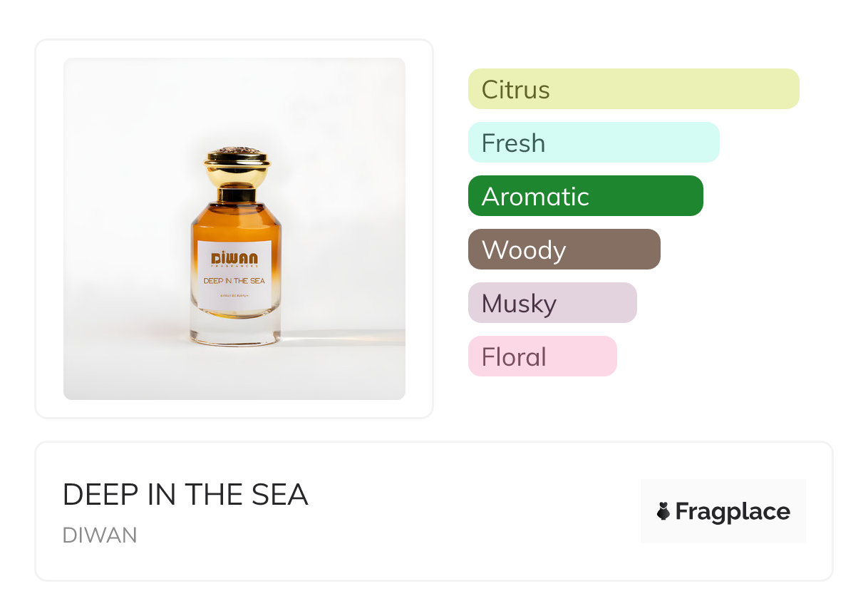Choose the green Aromatic accord bar

[585, 196]
